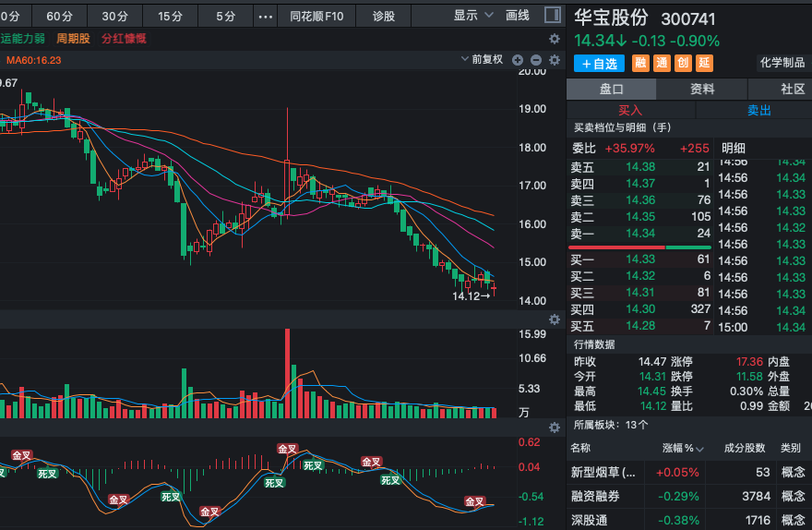
Task: Activate the 画线 drawing tool
Action: [518, 16]
